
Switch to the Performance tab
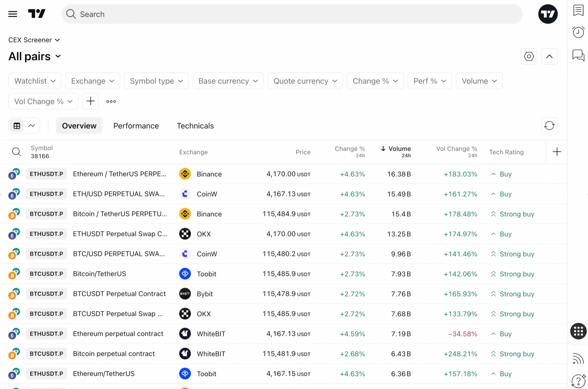136,126
